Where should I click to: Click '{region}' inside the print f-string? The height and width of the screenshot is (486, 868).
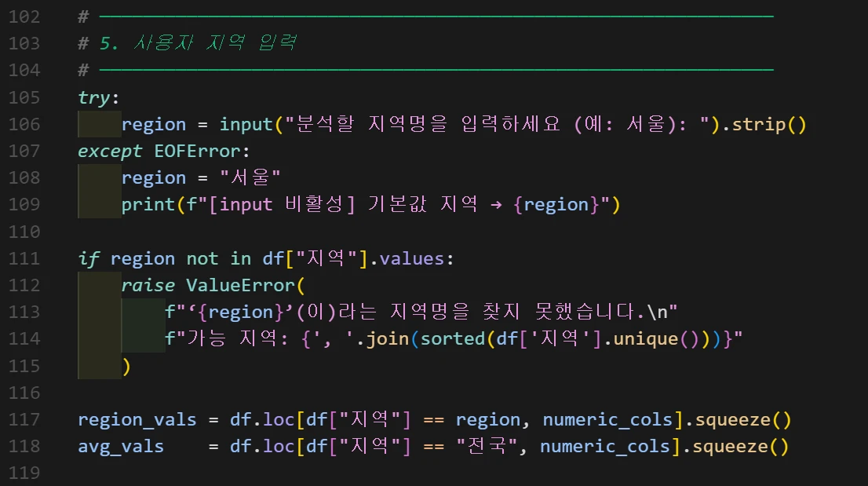pyautogui.click(x=556, y=205)
